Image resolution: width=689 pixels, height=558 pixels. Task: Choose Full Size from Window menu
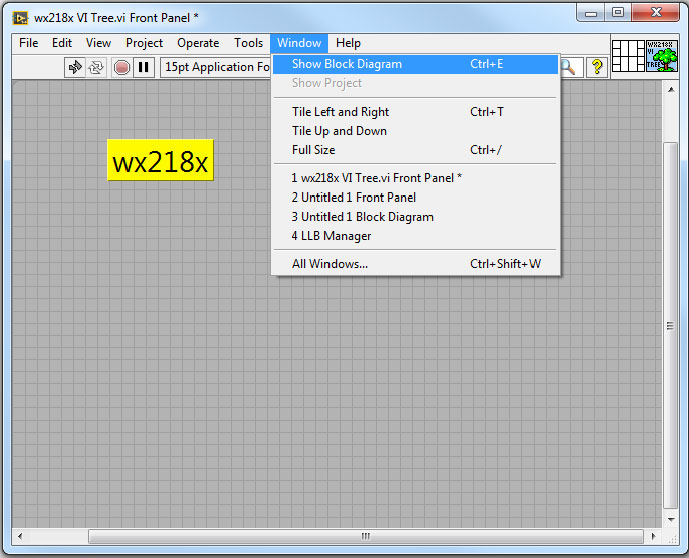click(x=313, y=150)
